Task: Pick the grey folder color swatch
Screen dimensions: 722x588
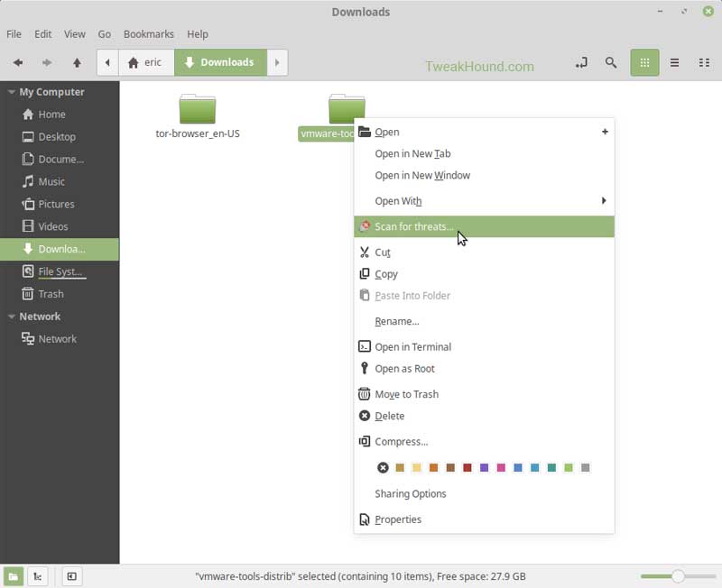Action: point(585,468)
